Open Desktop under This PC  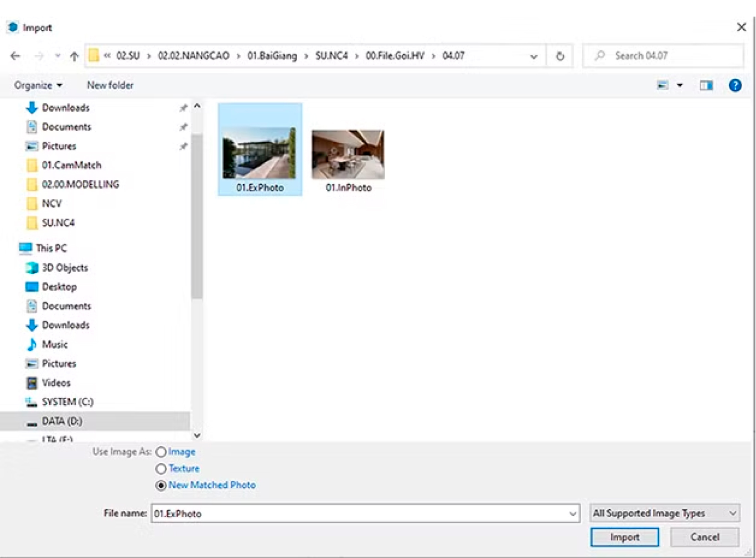click(x=59, y=287)
